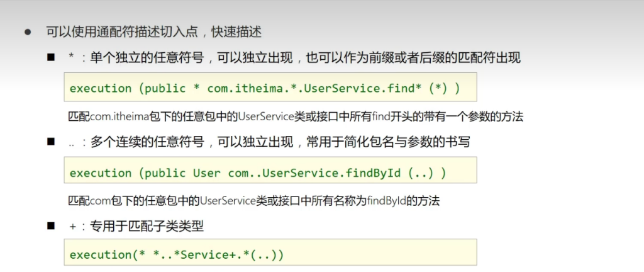Click the square bullet beside the plus wildcard line
The height and width of the screenshot is (272, 644).
51,225
